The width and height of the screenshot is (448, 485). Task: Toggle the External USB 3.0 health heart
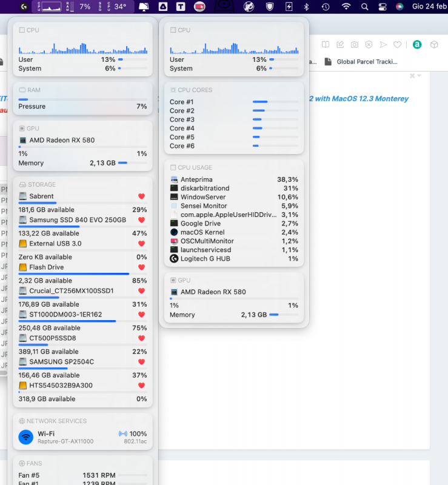141,244
